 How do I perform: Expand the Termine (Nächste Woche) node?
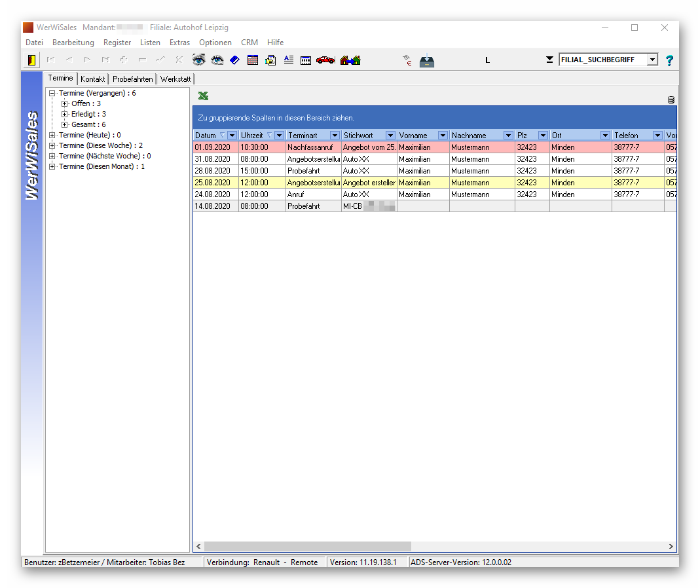[52, 156]
